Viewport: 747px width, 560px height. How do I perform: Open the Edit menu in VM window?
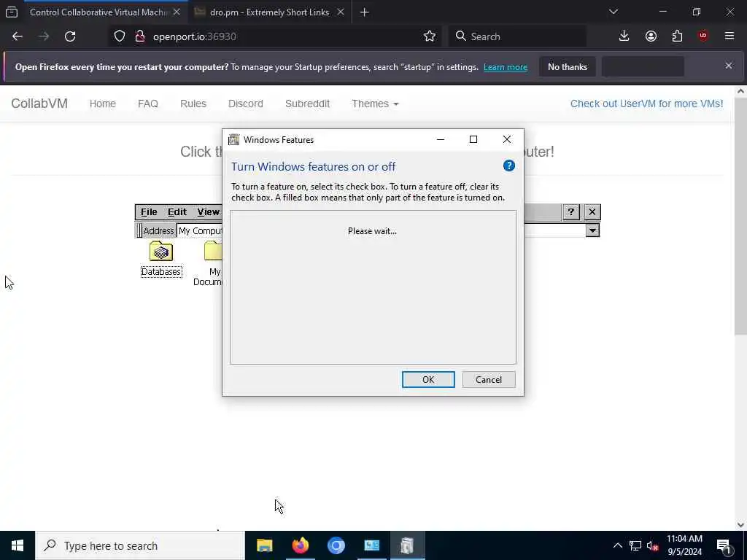pos(177,212)
